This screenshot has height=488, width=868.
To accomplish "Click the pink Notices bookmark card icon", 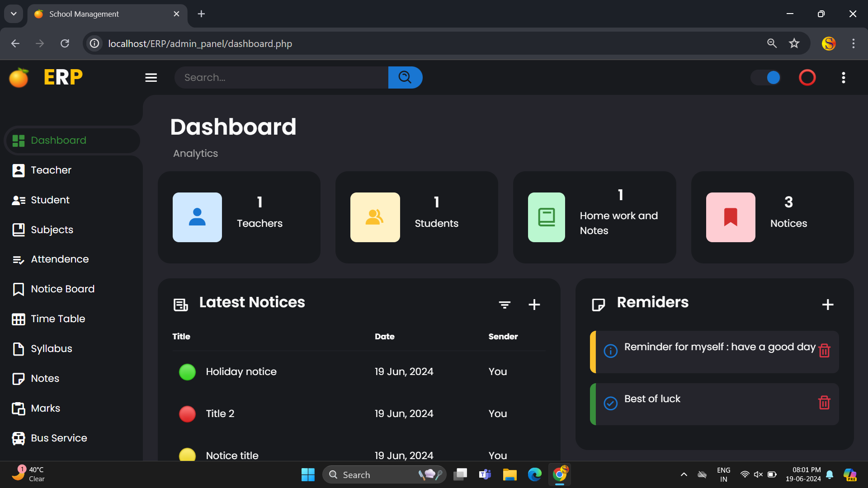I will (x=730, y=217).
